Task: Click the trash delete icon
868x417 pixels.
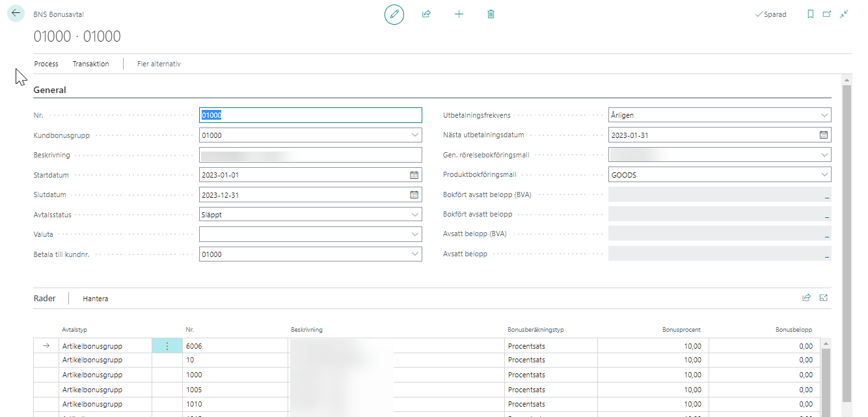Action: 491,14
